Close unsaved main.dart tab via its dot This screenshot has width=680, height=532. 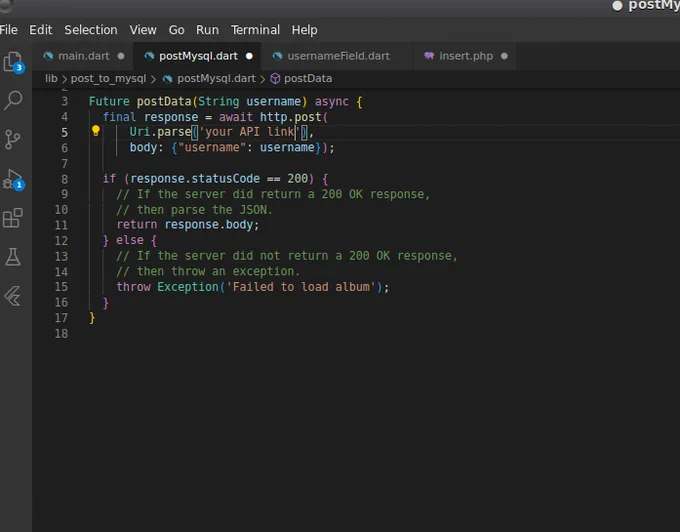(x=121, y=56)
